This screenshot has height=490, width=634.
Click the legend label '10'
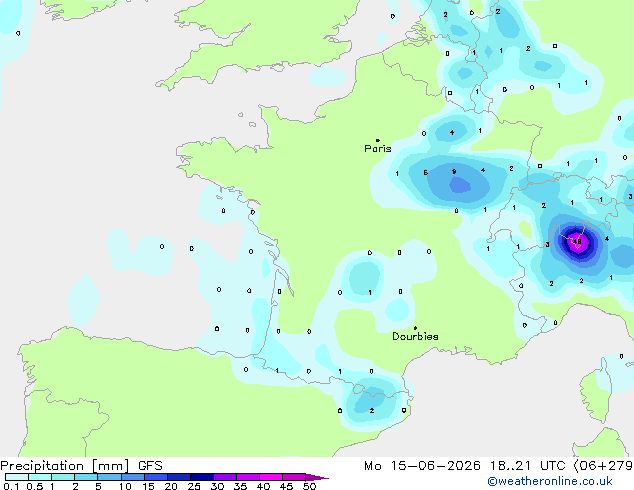click(x=125, y=486)
